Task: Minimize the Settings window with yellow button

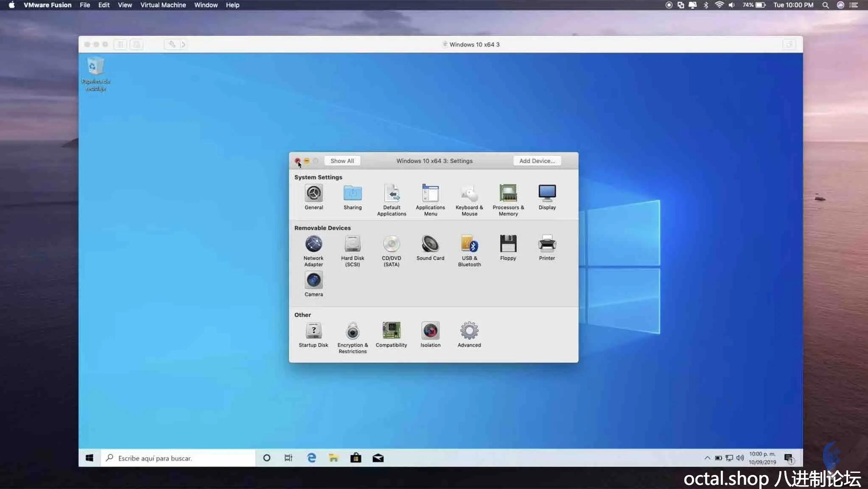Action: 307,161
